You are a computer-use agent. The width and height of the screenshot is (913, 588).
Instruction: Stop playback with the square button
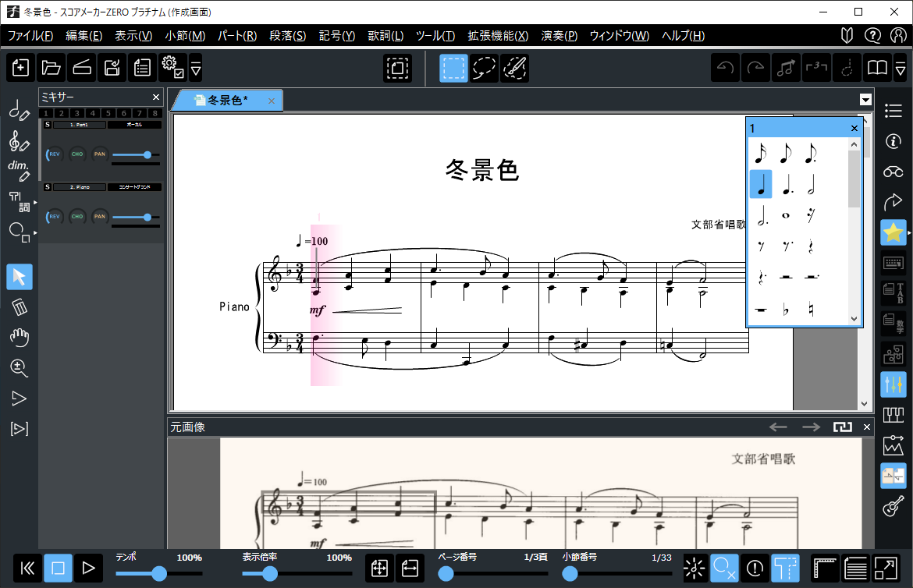pos(59,568)
